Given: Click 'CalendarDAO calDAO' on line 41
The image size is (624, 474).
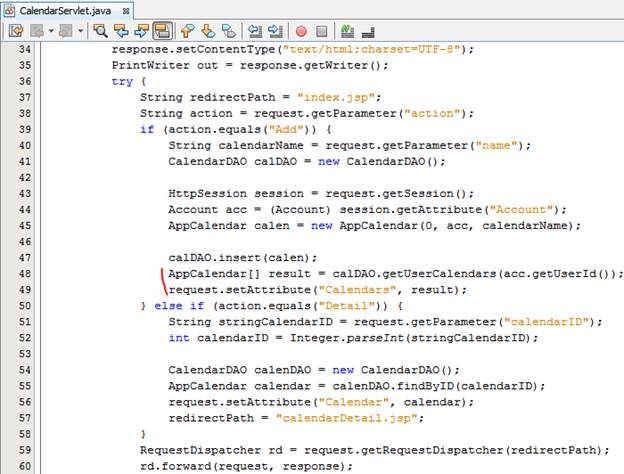Looking at the screenshot, I should coord(233,162).
